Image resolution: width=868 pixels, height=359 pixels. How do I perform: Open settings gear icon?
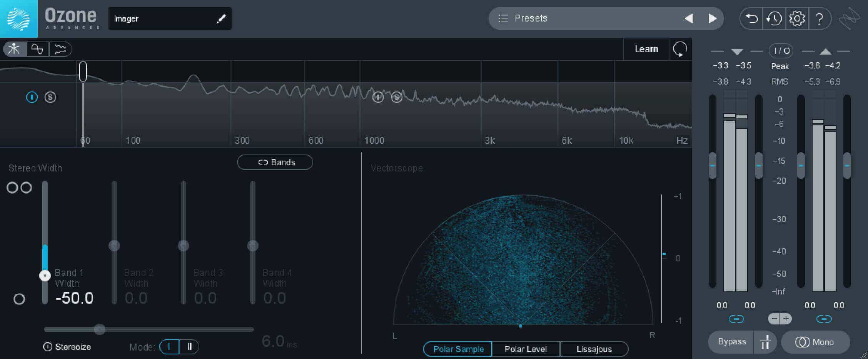[x=797, y=18]
